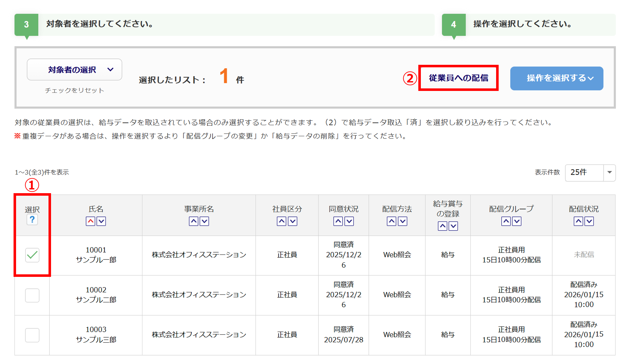Select the checkbox for サンプル三郎

pos(32,335)
